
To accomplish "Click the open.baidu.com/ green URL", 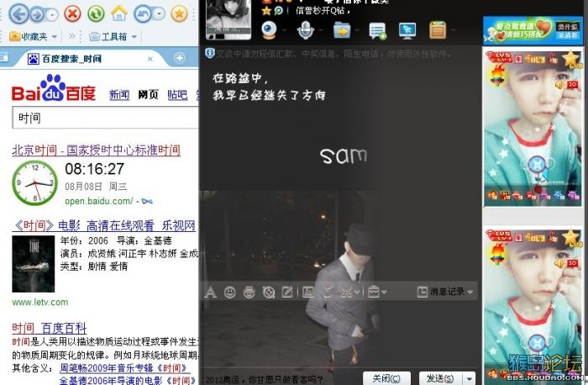I will coord(98,201).
